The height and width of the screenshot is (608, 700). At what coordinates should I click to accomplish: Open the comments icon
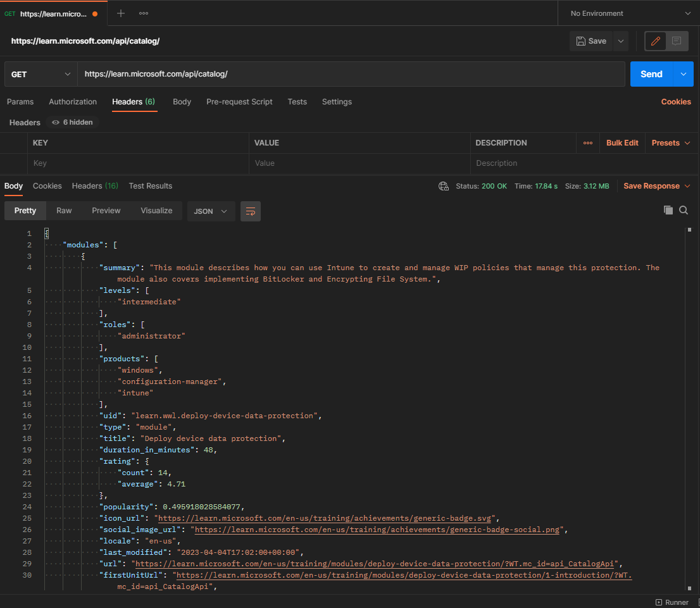(x=677, y=41)
